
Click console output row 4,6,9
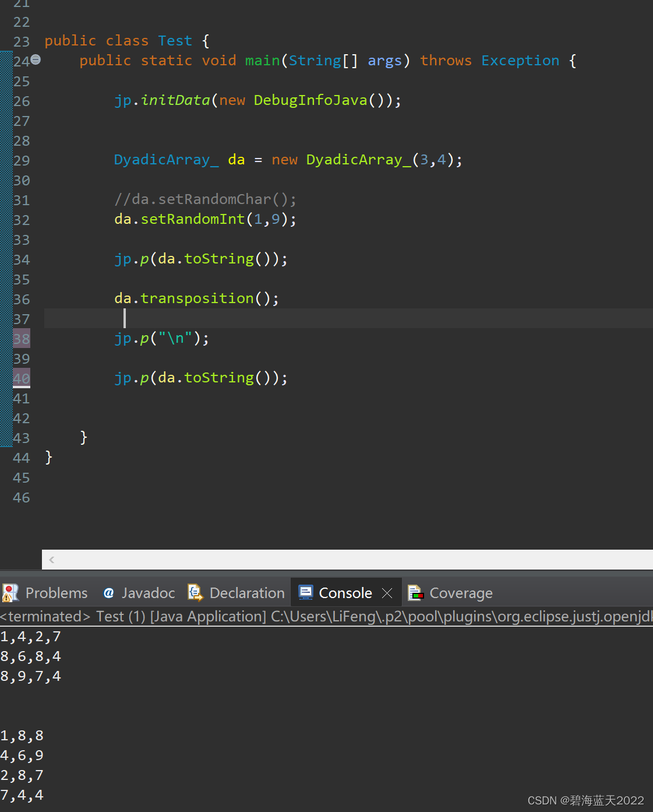(x=22, y=755)
